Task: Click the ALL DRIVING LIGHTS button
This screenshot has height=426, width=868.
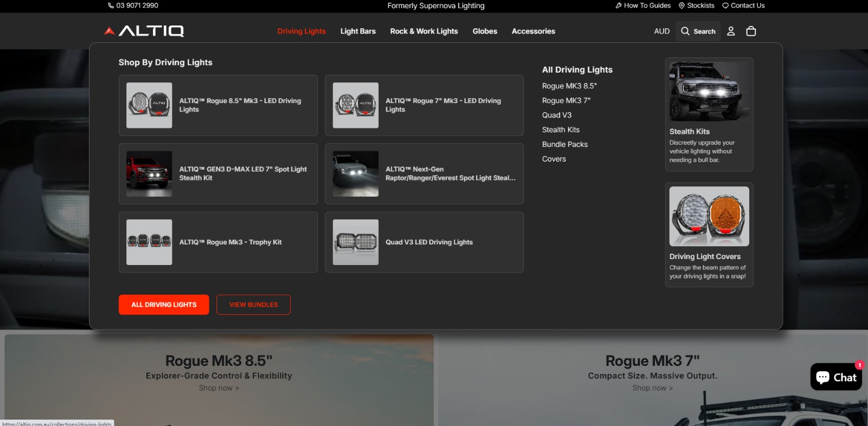Action: point(164,305)
